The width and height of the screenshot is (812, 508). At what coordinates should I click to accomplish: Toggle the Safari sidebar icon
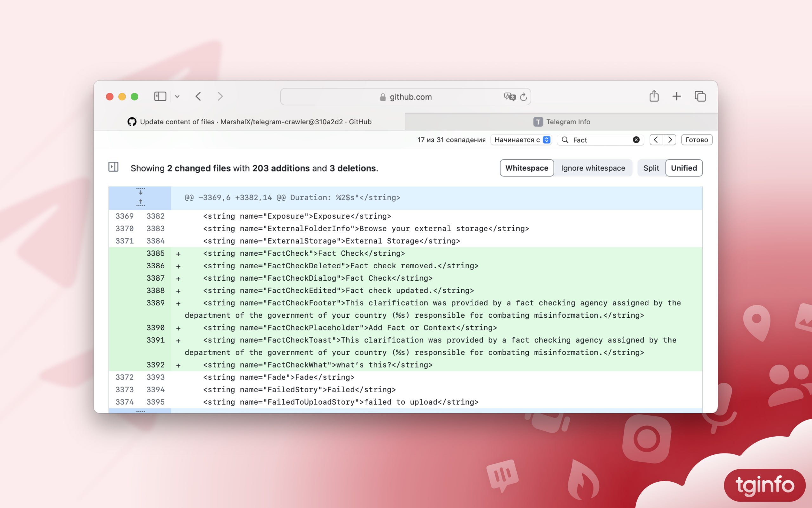tap(160, 96)
